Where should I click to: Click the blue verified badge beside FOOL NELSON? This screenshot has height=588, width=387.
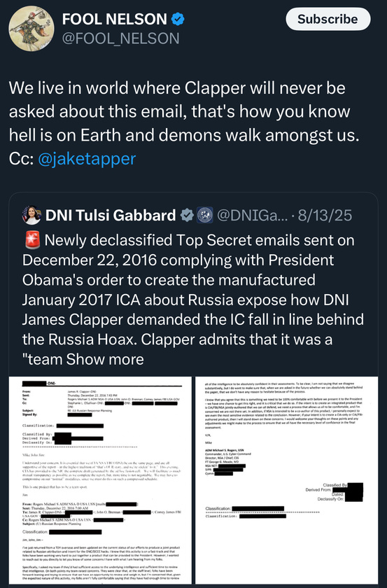[178, 19]
